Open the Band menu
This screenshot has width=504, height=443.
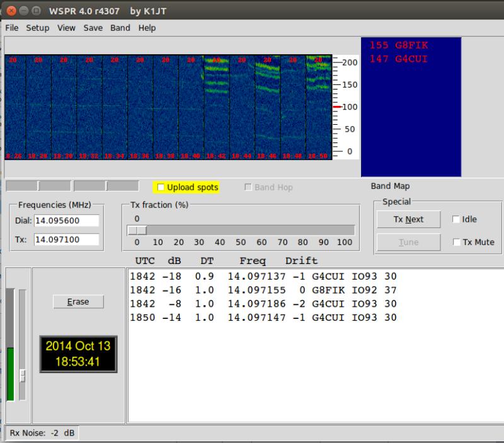click(x=120, y=28)
